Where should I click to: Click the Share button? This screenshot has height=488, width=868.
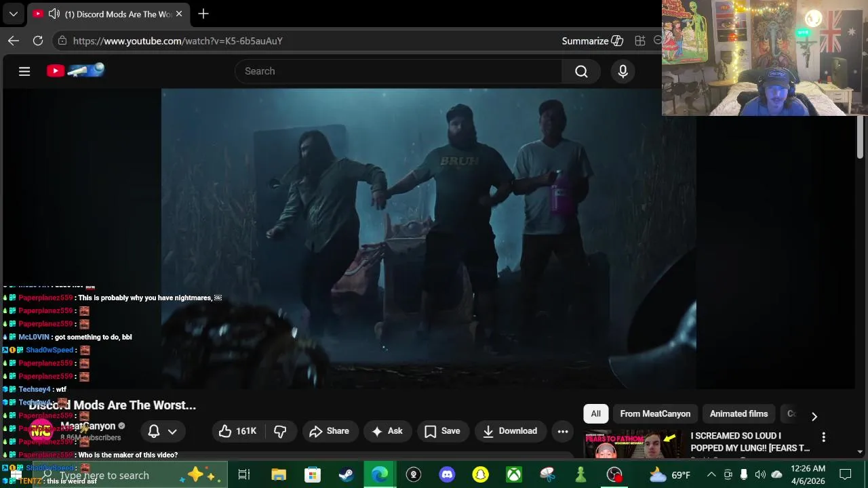point(330,431)
